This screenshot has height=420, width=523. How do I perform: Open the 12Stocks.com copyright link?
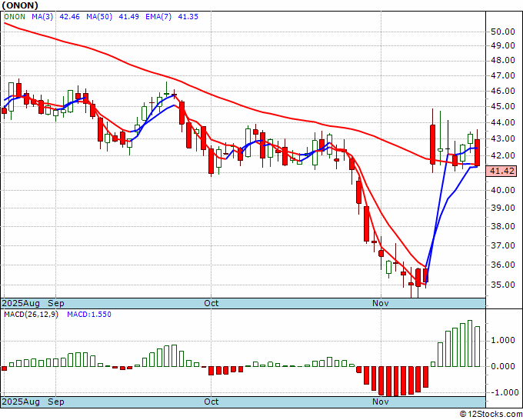point(491,415)
